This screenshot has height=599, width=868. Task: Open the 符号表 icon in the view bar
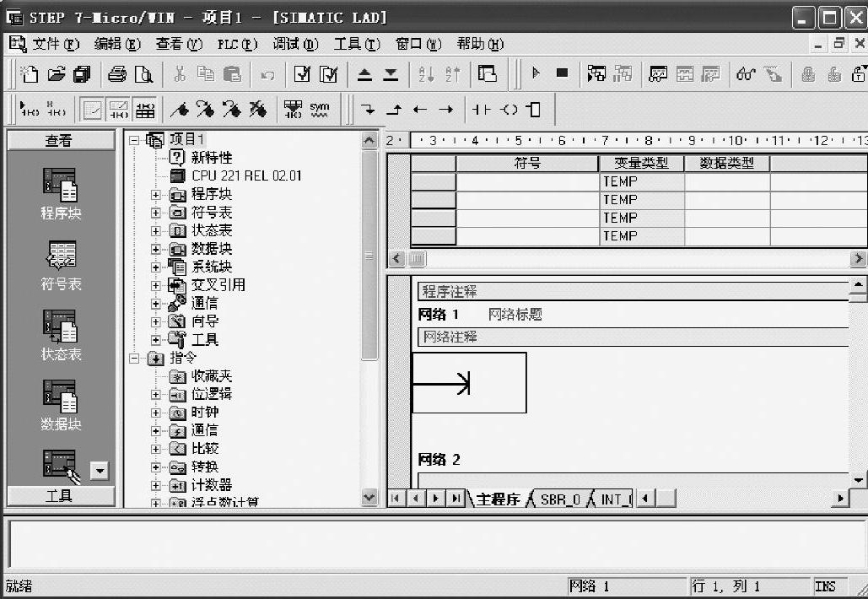(x=61, y=266)
